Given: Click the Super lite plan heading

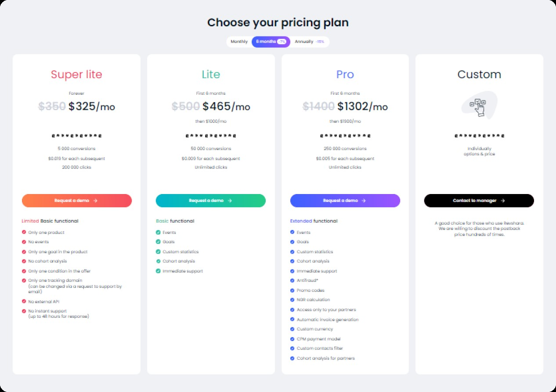Looking at the screenshot, I should point(76,75).
